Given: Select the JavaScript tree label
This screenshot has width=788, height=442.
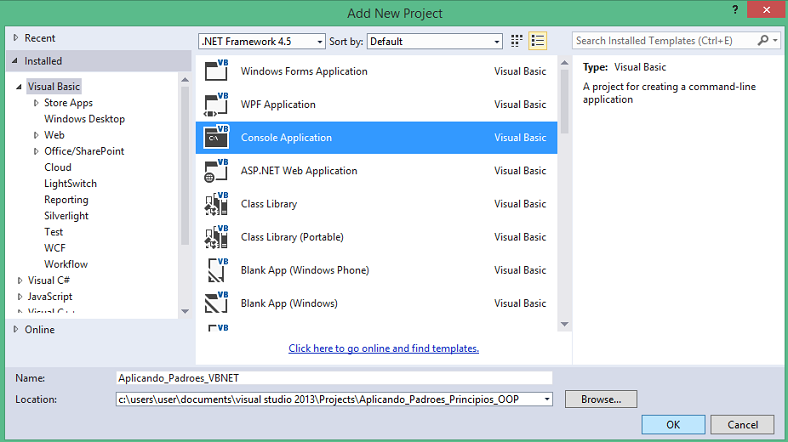Looking at the screenshot, I should click(x=50, y=296).
